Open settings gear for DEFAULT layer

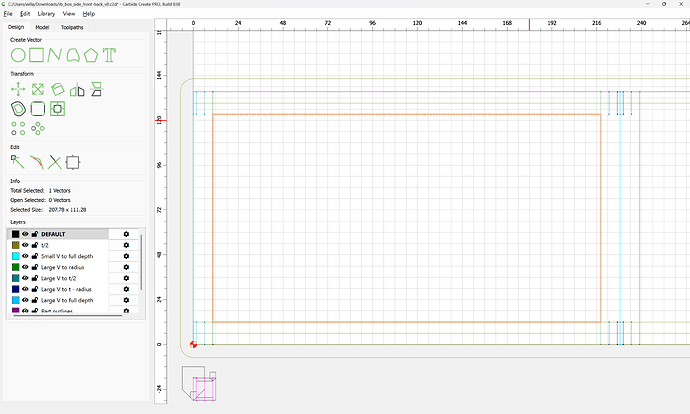pyautogui.click(x=126, y=234)
